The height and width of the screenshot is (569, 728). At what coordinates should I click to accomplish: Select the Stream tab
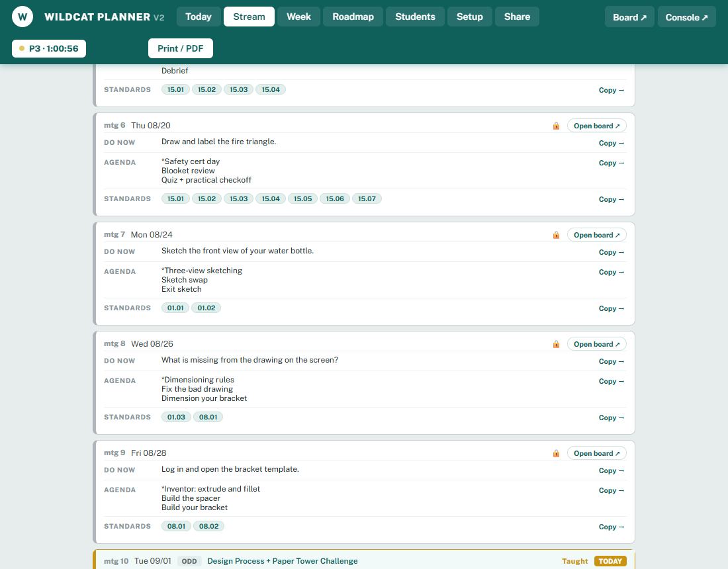coord(249,17)
